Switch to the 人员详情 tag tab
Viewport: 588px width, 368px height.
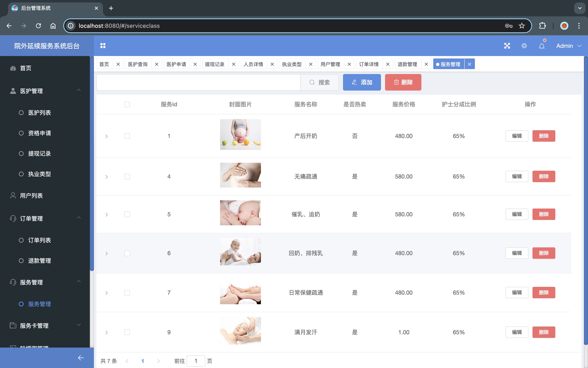(253, 64)
